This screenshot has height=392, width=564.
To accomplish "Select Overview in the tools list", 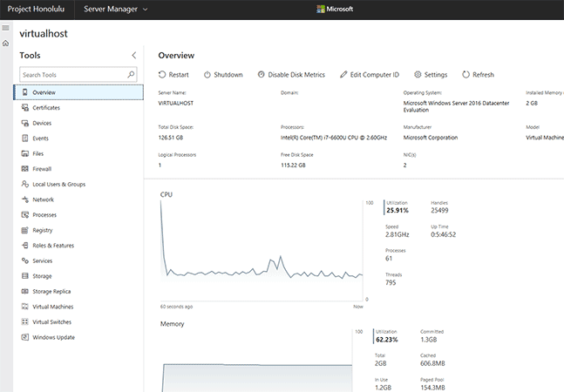I will (x=78, y=92).
